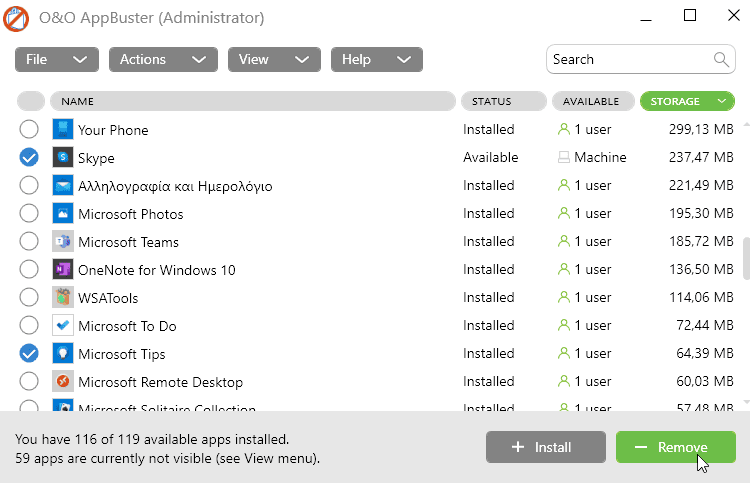Click the scrollbar up arrow
Image resolution: width=750 pixels, height=489 pixels.
click(x=746, y=124)
